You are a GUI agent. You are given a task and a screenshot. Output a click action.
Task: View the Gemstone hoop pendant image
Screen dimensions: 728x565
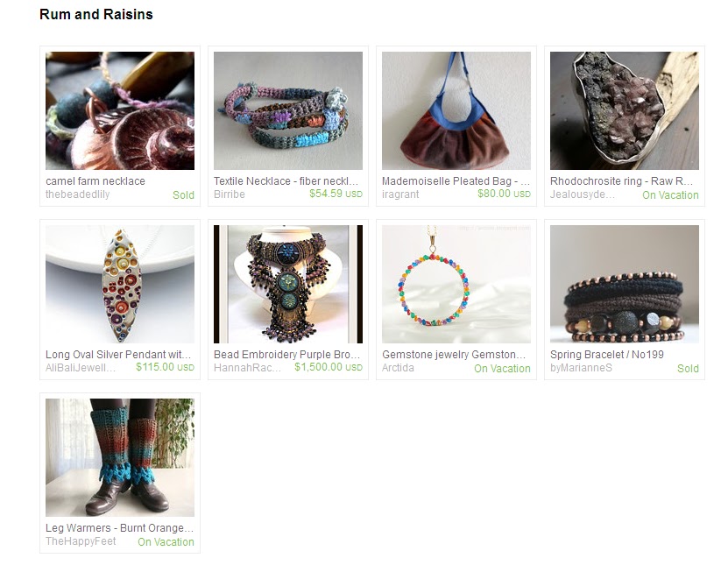click(456, 284)
